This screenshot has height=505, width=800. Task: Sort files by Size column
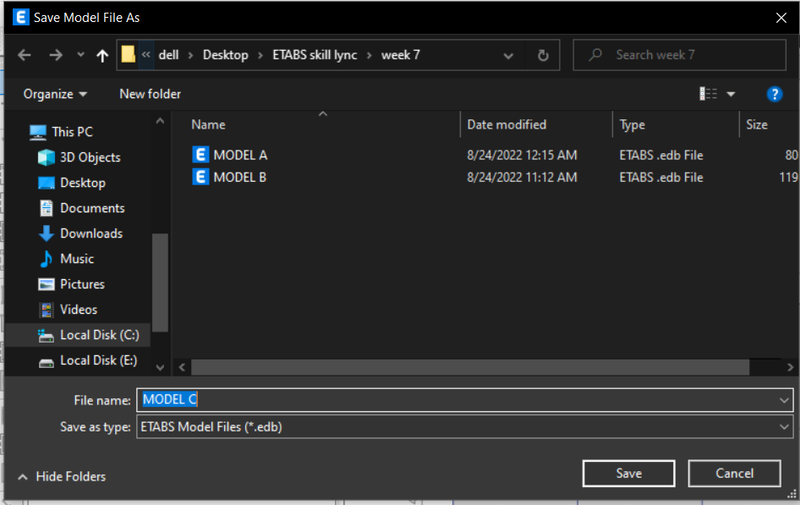click(757, 125)
